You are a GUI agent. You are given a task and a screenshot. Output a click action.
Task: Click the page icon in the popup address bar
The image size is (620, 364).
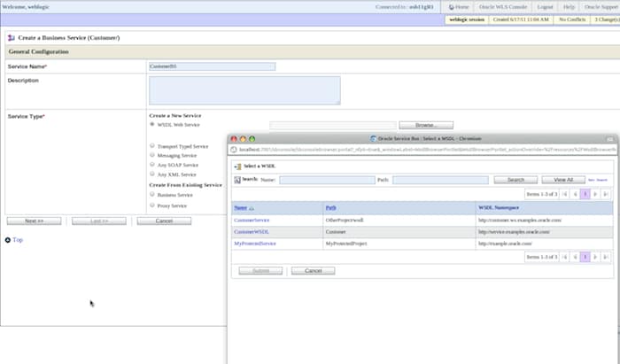pyautogui.click(x=234, y=150)
